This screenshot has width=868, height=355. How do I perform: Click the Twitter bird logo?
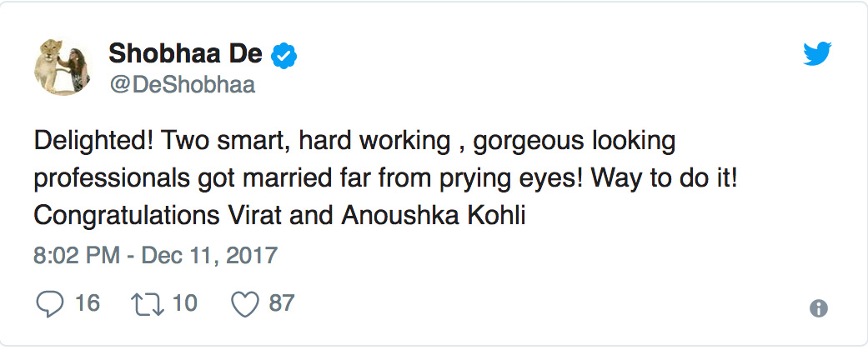tap(817, 55)
